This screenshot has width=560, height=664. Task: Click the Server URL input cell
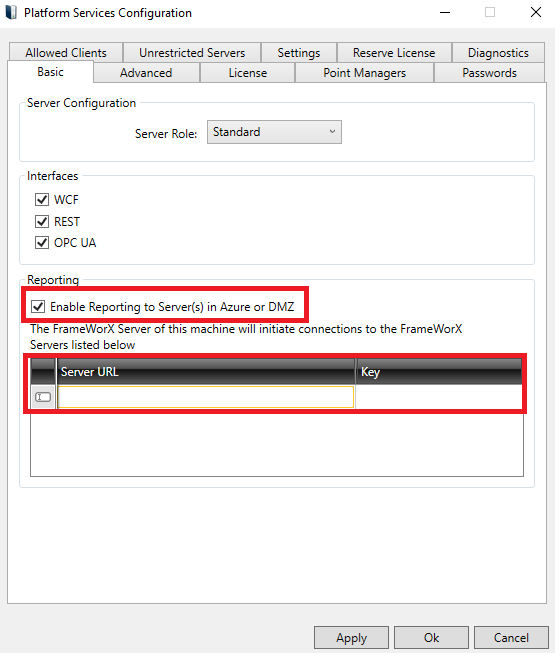[206, 397]
